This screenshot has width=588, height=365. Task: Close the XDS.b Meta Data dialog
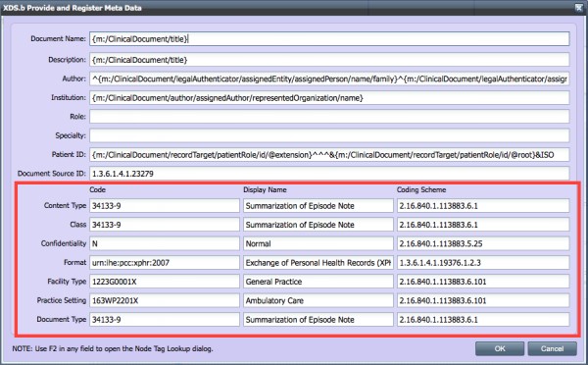[x=579, y=8]
